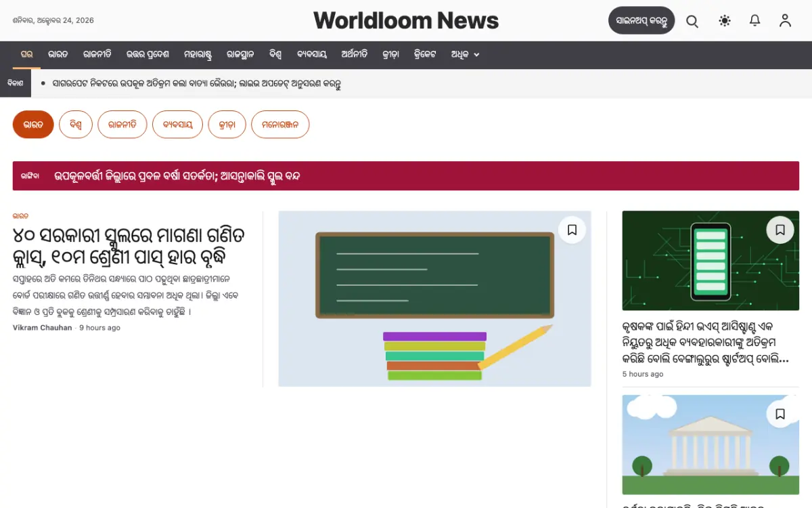This screenshot has width=812, height=508.
Task: Open the ରାଜନୀତି item in navigation bar
Action: tap(97, 54)
